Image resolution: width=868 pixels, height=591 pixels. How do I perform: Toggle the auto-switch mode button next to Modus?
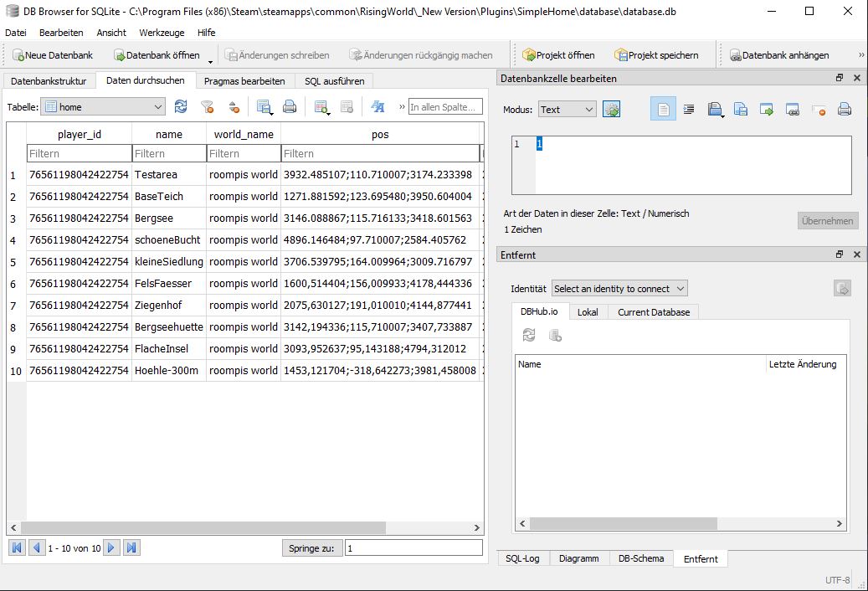click(611, 110)
